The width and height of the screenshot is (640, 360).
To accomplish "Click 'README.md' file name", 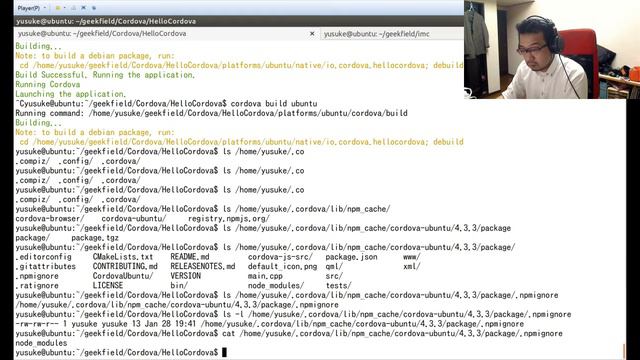I will (190, 257).
